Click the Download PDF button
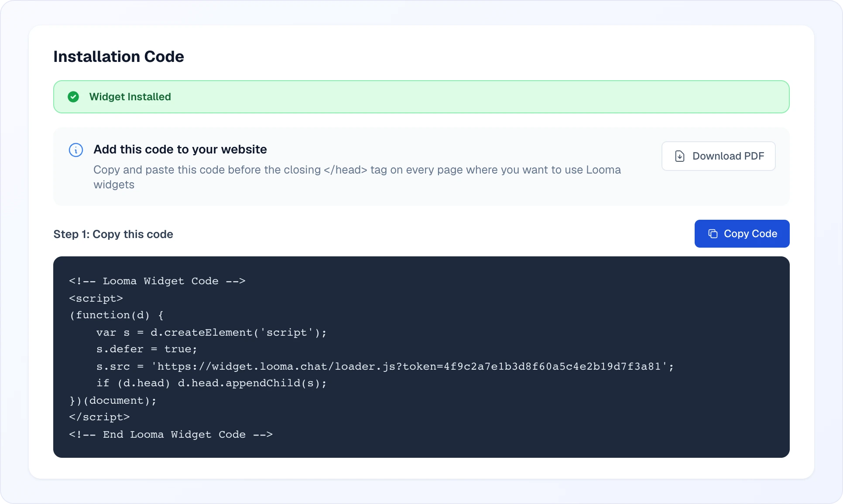Image resolution: width=843 pixels, height=504 pixels. (x=718, y=156)
